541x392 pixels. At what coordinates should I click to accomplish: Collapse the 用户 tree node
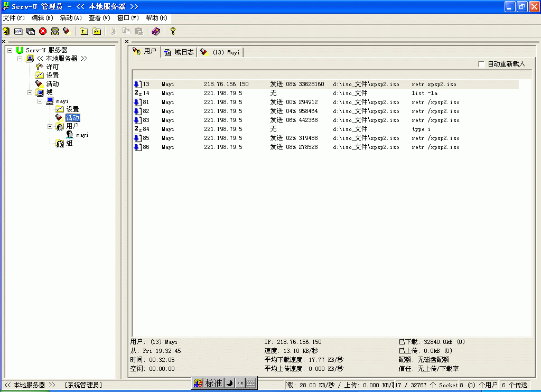coord(50,126)
